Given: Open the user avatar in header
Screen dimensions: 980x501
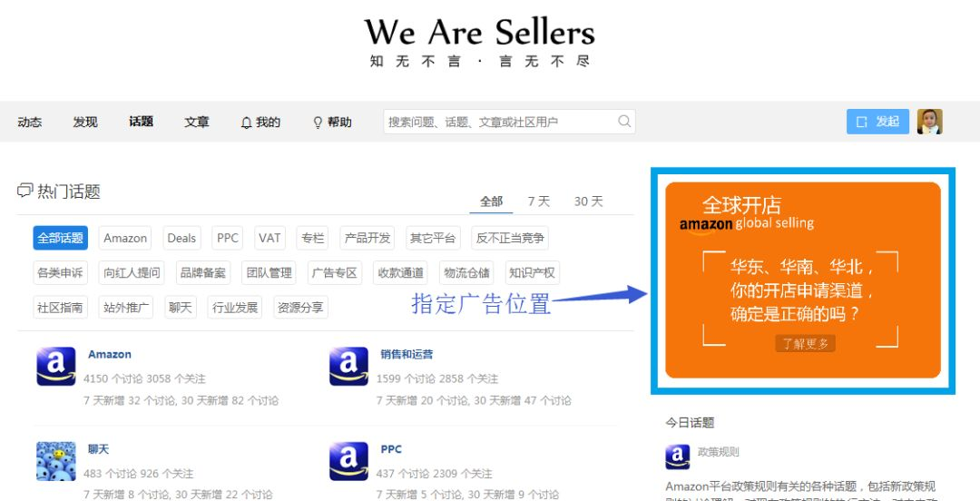Looking at the screenshot, I should tap(929, 122).
